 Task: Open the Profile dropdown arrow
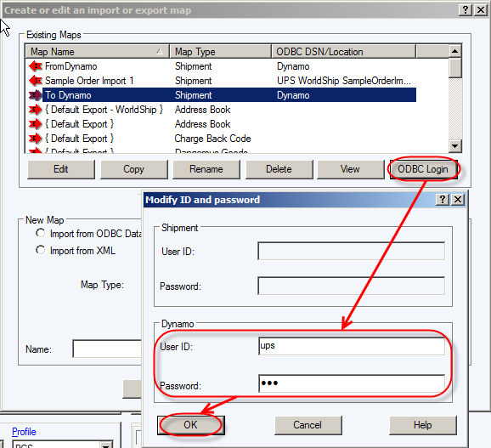point(106,445)
